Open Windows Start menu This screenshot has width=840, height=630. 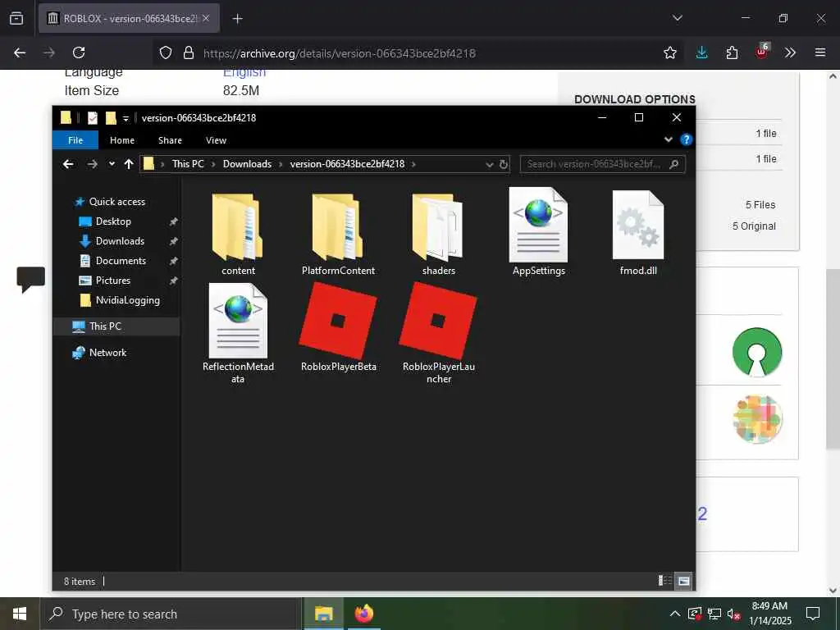coord(20,614)
